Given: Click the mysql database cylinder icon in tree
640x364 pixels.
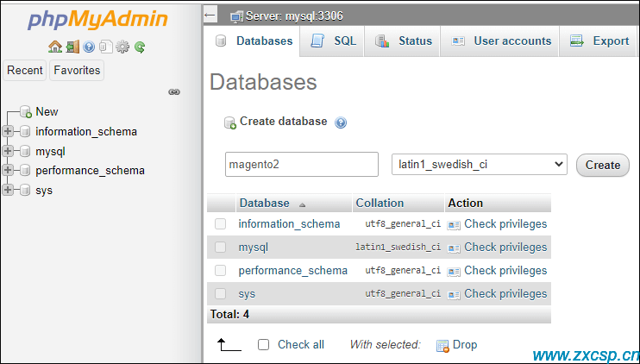Looking at the screenshot, I should tap(25, 152).
